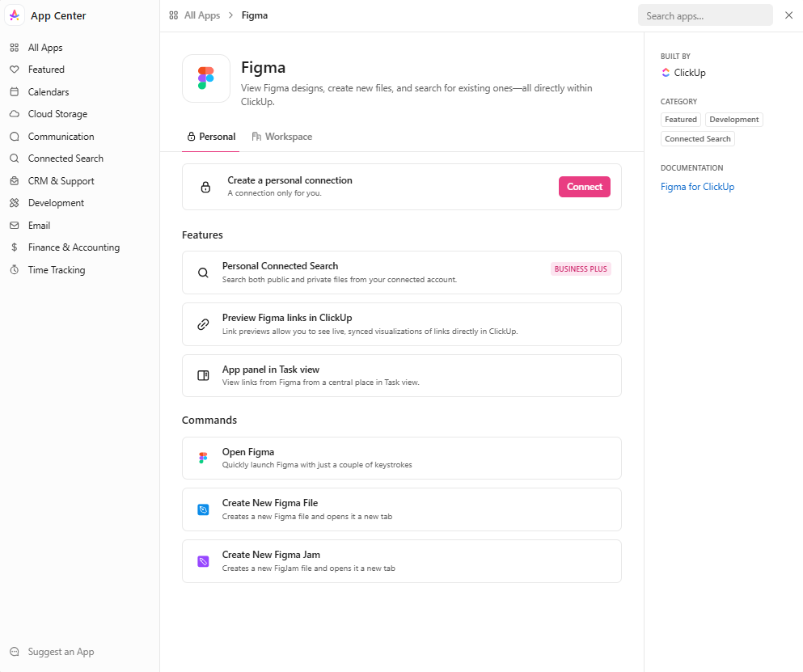Image resolution: width=803 pixels, height=672 pixels.
Task: Open the Figma for ClickUp documentation link
Action: (697, 187)
